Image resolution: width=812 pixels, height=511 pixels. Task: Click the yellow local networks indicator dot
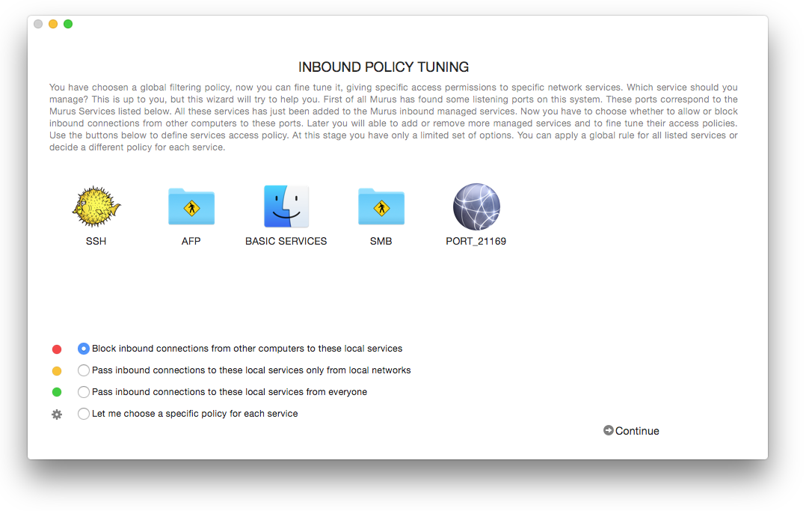coord(57,370)
